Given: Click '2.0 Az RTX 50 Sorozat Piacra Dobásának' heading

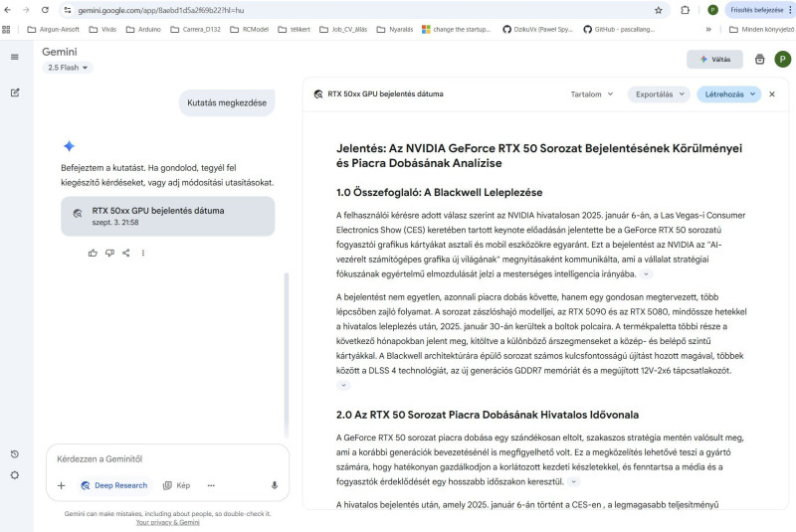Looking at the screenshot, I should point(488,415).
